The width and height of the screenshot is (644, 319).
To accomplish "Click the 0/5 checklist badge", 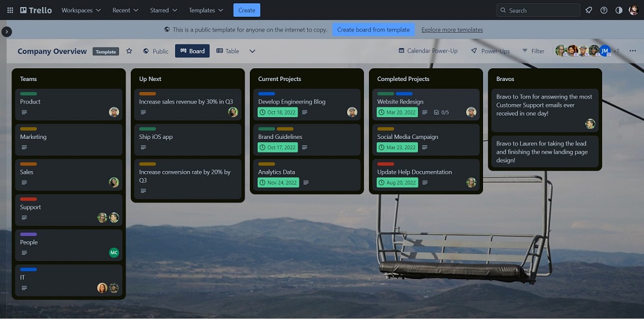I will point(442,113).
